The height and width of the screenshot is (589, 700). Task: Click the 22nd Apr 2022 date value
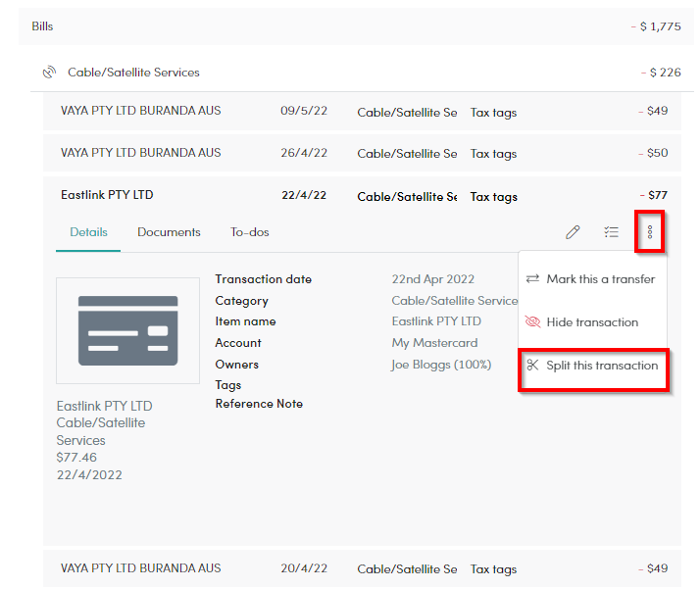click(x=432, y=279)
